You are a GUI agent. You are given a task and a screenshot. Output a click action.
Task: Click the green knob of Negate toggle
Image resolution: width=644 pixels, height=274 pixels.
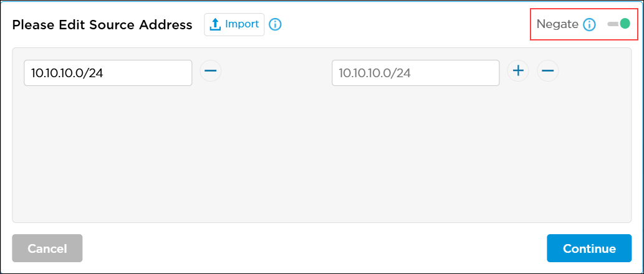point(625,24)
